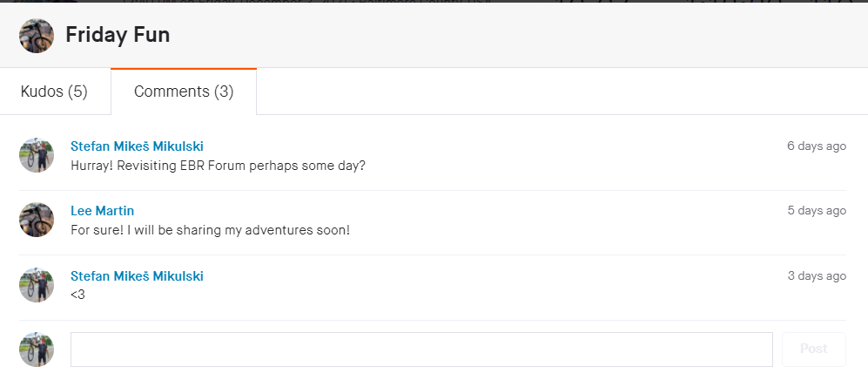
Task: Click the "6 days ago" timestamp
Action: click(816, 146)
